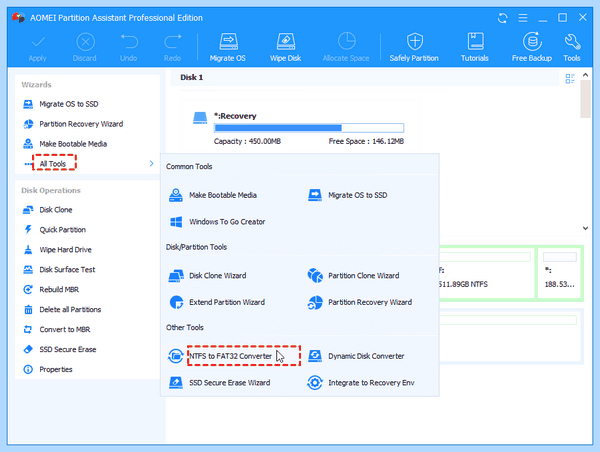600x452 pixels.
Task: Select the Recovery partition drive icon
Action: [200, 118]
